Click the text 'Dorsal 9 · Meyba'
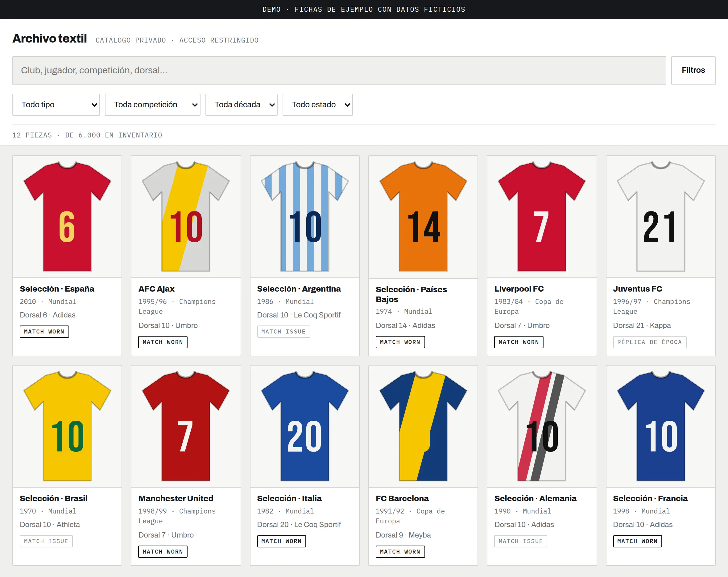The image size is (728, 577). coord(403,535)
